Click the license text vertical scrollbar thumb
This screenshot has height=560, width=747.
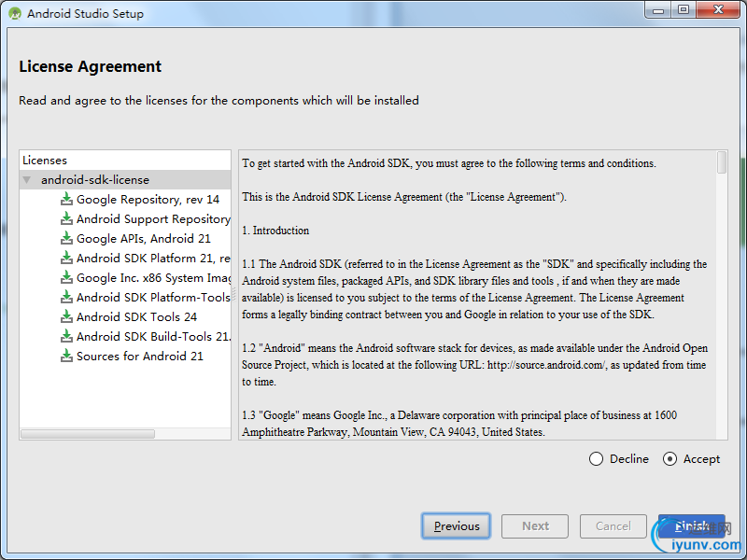(x=722, y=162)
